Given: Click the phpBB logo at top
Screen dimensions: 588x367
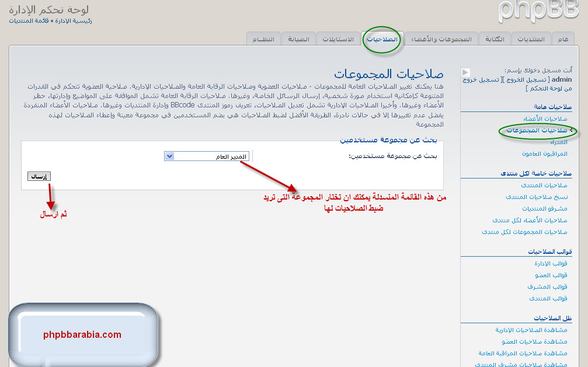Looking at the screenshot, I should click(538, 11).
